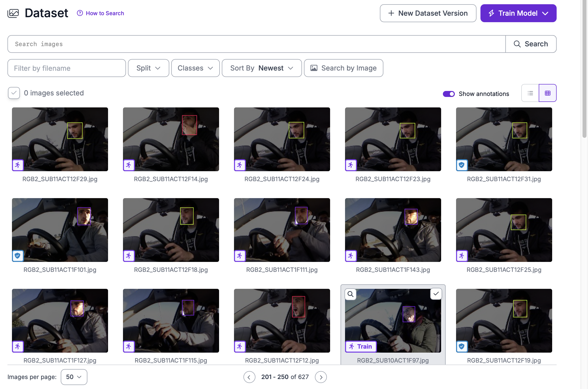This screenshot has height=389, width=588.
Task: Click the Train split badge on RGB2_SUB11ACT12F29
Action: [x=18, y=165]
